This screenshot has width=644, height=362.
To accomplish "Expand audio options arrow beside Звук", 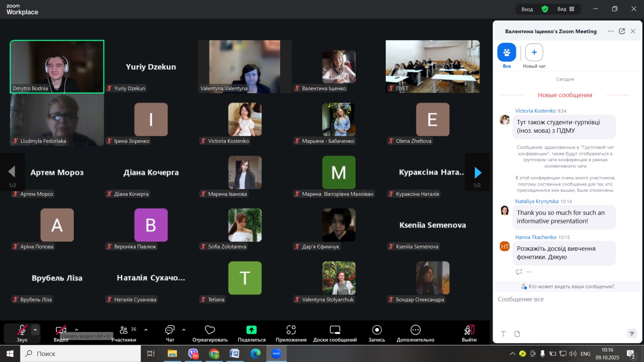I will click(35, 330).
